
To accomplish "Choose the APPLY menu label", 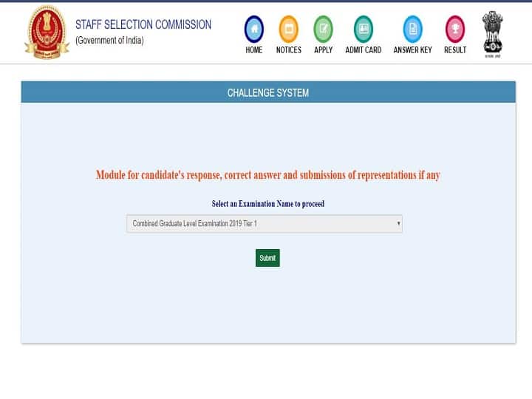I will [x=324, y=50].
